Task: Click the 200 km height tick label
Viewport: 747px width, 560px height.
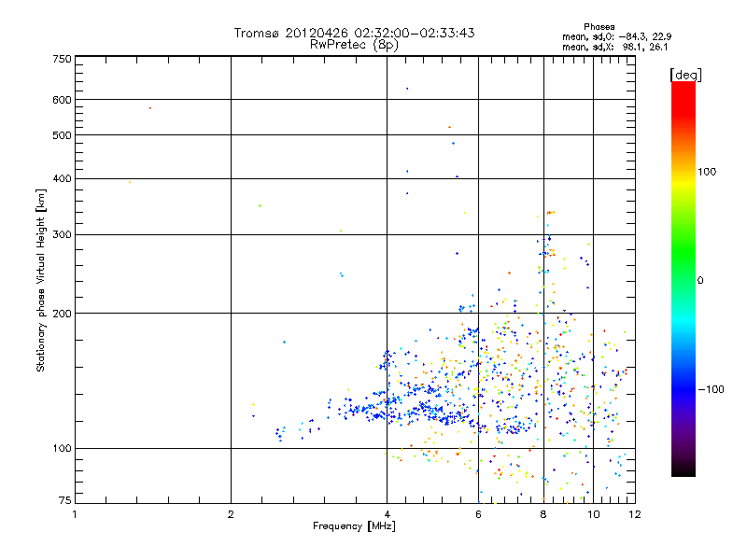Action: [62, 314]
